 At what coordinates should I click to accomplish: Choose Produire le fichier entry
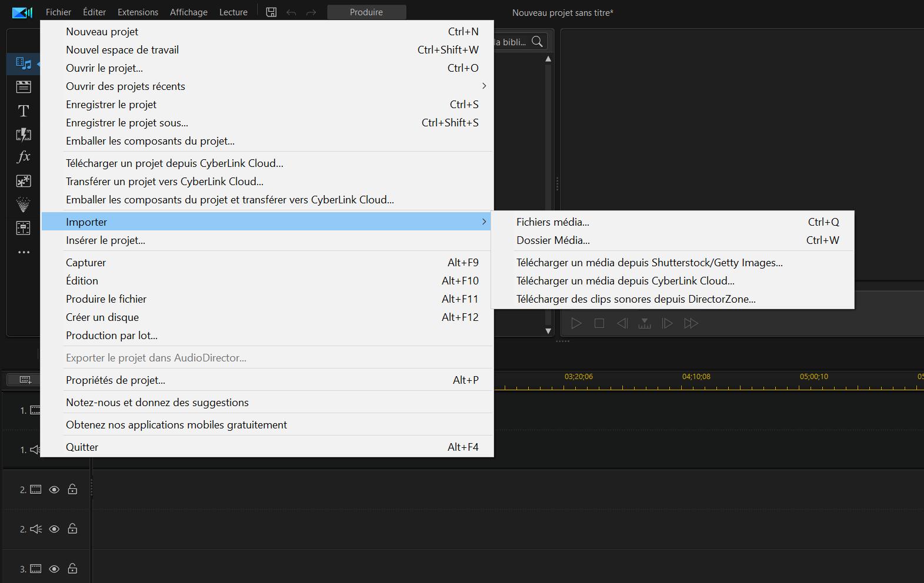click(x=266, y=299)
